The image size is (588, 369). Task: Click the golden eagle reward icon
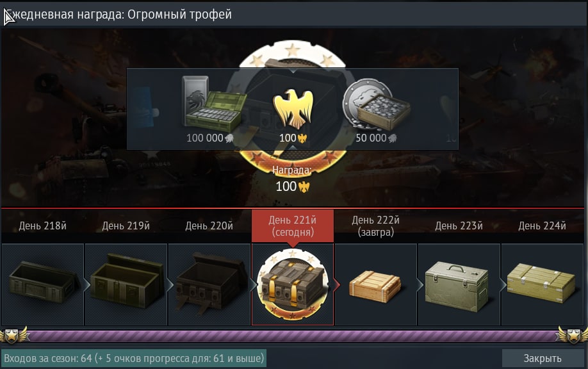[293, 109]
